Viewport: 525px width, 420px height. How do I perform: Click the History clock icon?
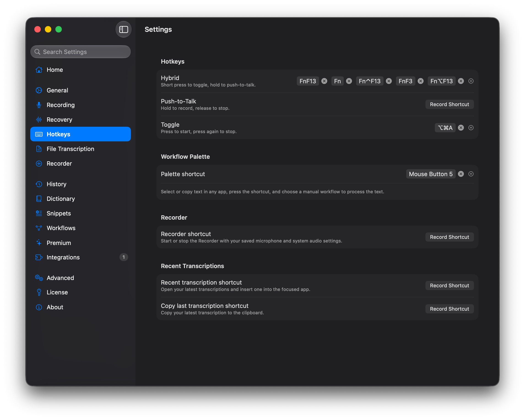click(39, 184)
